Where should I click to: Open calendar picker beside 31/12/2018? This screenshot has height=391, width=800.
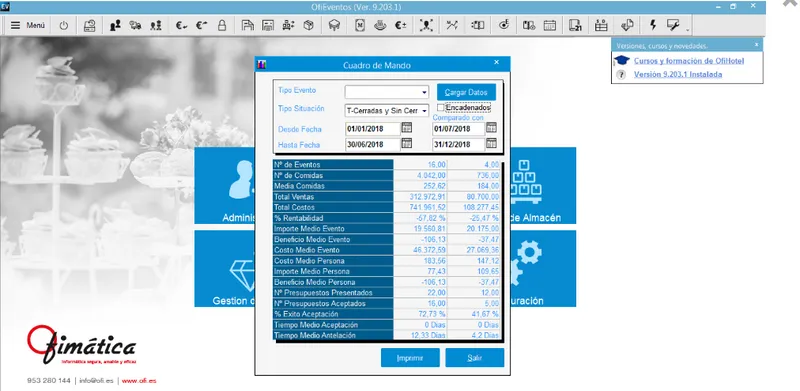tap(491, 143)
